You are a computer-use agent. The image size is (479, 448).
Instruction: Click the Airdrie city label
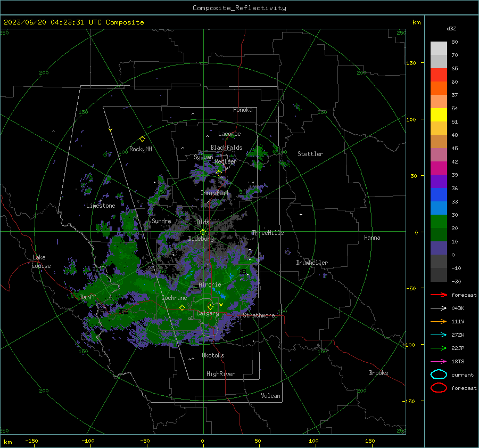click(210, 284)
